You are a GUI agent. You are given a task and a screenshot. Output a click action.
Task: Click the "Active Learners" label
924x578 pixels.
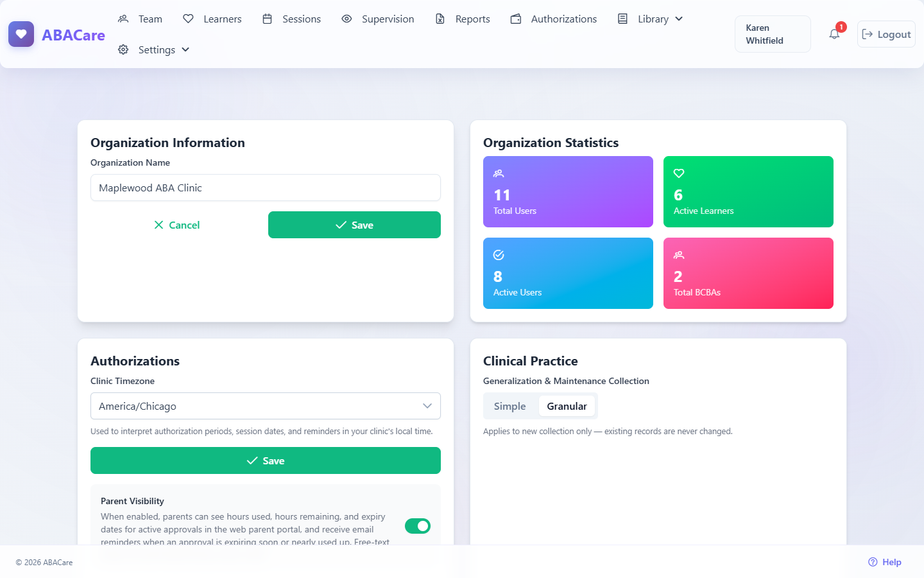[703, 211]
